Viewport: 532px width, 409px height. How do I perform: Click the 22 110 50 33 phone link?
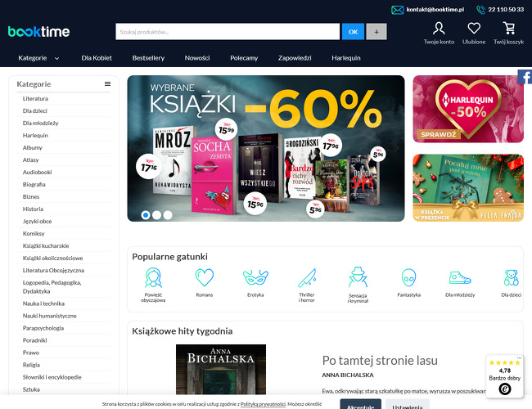[x=506, y=10]
